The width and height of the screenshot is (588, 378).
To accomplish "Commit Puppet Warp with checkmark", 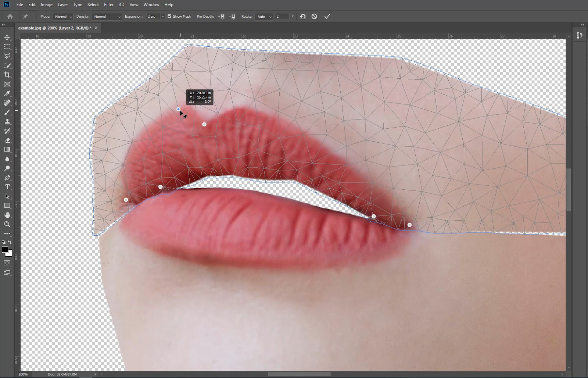I will click(x=327, y=17).
